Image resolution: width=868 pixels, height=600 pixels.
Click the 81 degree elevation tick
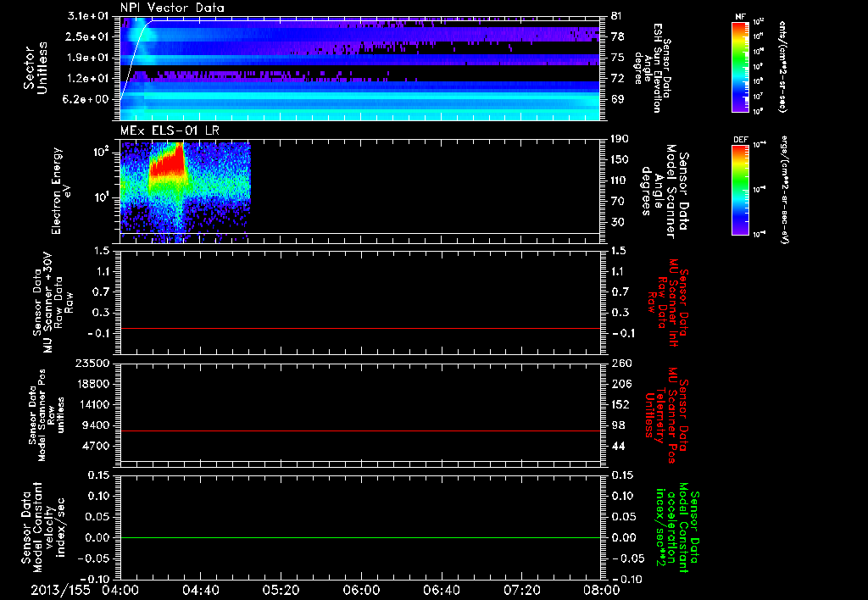click(617, 15)
